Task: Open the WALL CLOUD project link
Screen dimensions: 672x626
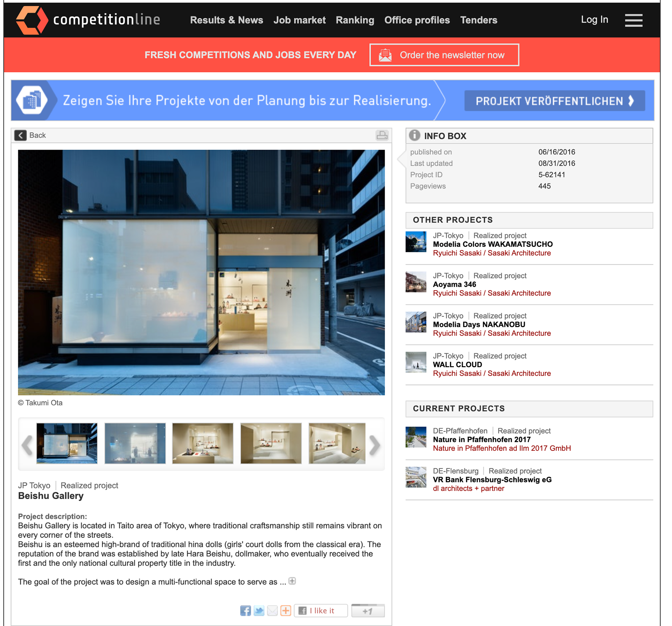Action: 457,364
